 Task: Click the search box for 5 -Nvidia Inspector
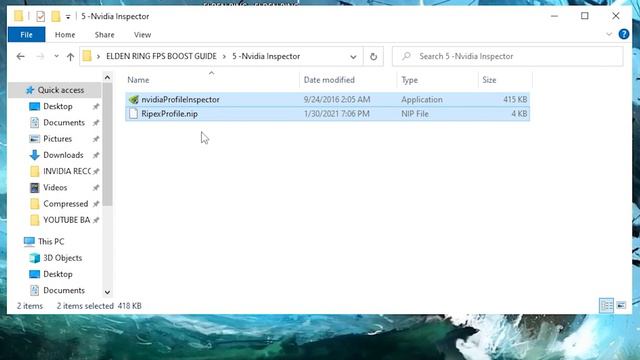[507, 56]
